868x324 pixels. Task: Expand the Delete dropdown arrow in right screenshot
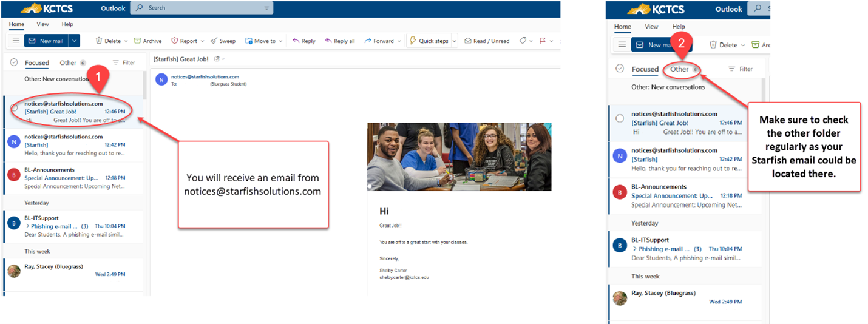tap(743, 45)
